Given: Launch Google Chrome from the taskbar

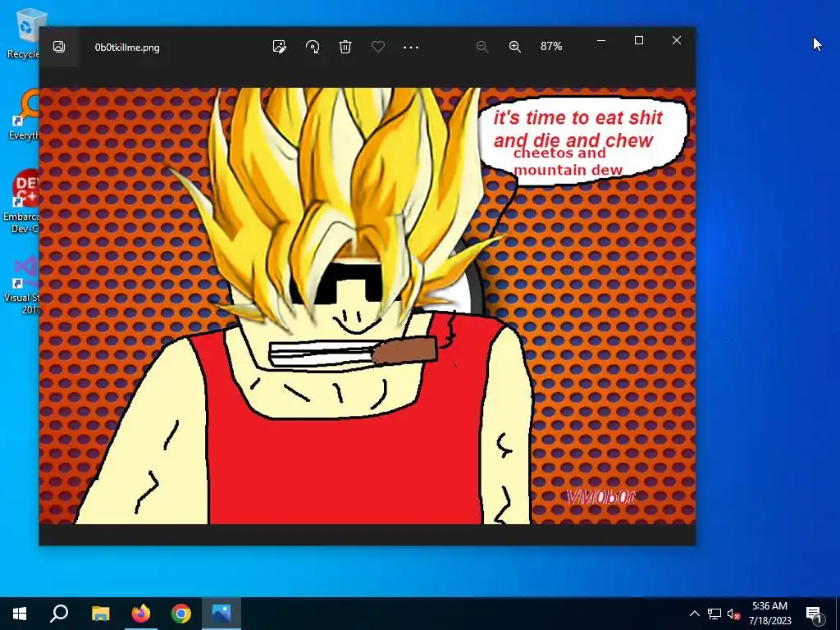Looking at the screenshot, I should coord(181,614).
